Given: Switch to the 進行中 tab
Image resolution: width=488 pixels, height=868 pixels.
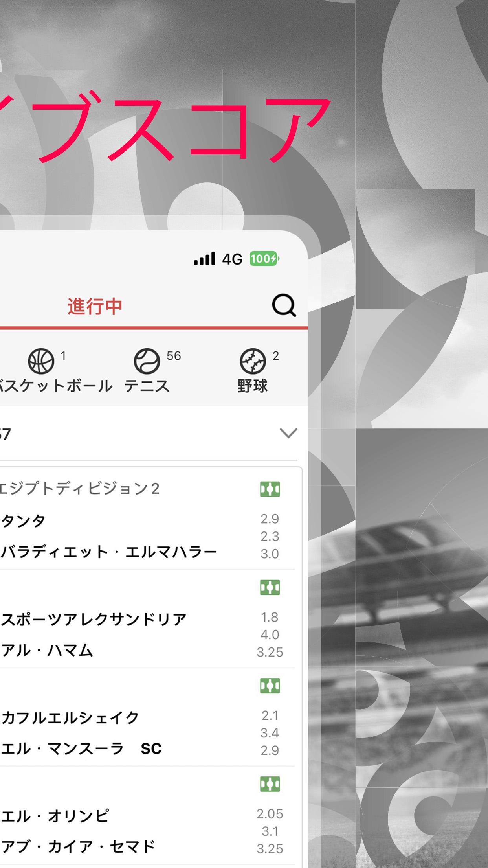Looking at the screenshot, I should (95, 306).
